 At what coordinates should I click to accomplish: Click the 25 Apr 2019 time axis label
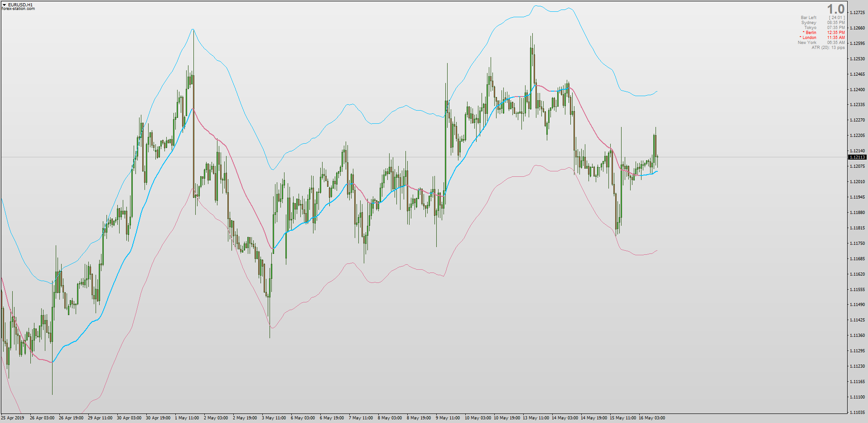point(13,418)
